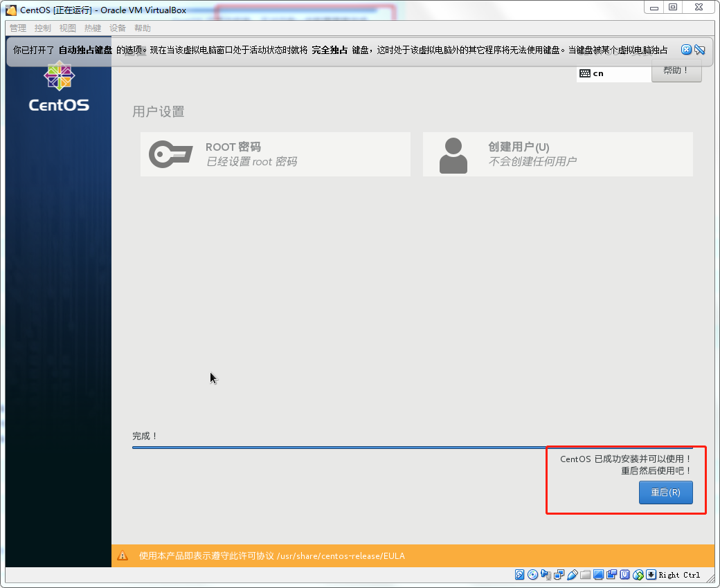Click the 不会创建任何用户 status text
Screen dimensions: 720x588
[532, 161]
